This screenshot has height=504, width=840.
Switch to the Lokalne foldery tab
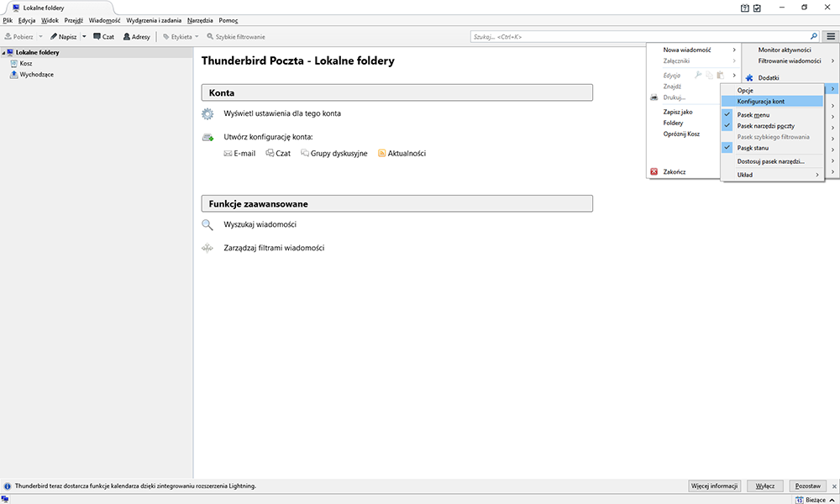(58, 8)
